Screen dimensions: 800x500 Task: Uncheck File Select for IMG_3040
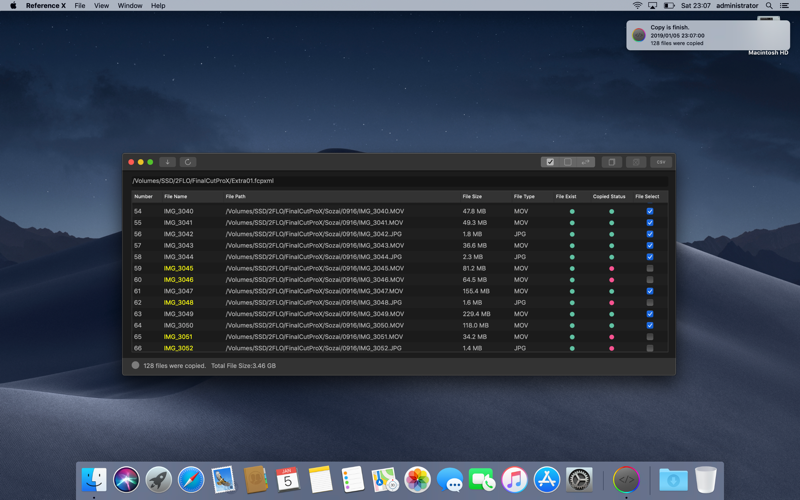click(x=649, y=211)
